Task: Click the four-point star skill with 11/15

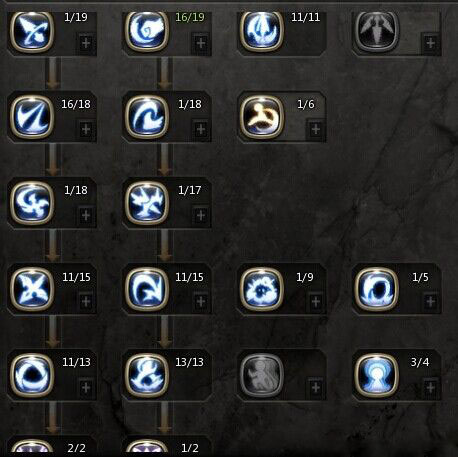Action: (x=32, y=289)
